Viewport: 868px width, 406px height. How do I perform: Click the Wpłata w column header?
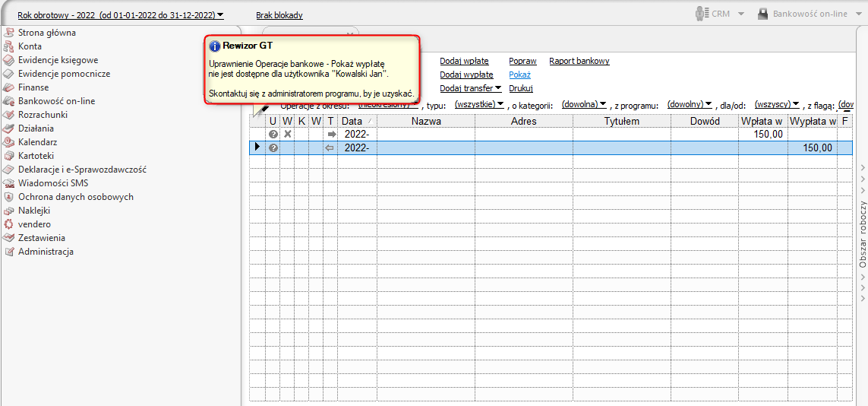click(x=762, y=121)
